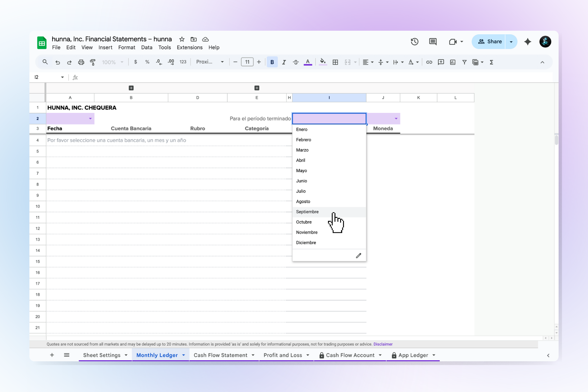Click the Functions sigma icon
Viewport: 588px width, 392px height.
[x=491, y=62]
